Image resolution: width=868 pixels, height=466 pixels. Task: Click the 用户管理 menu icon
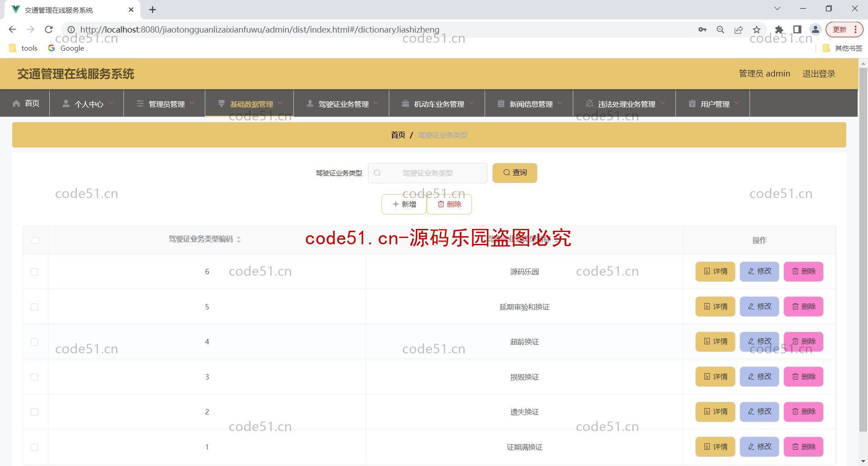(x=692, y=104)
